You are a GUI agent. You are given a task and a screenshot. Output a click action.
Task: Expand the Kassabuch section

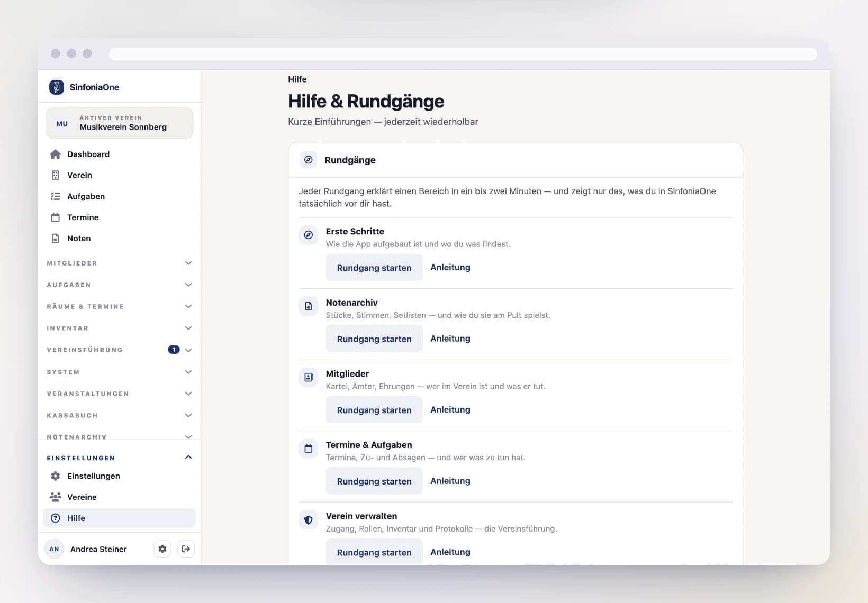(x=120, y=415)
